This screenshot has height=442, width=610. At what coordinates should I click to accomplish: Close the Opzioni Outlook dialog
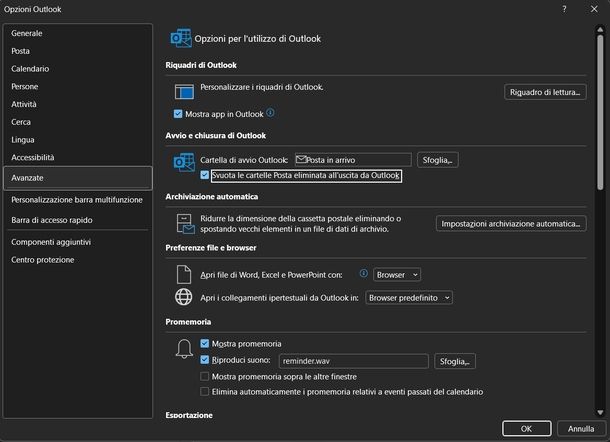coord(594,9)
